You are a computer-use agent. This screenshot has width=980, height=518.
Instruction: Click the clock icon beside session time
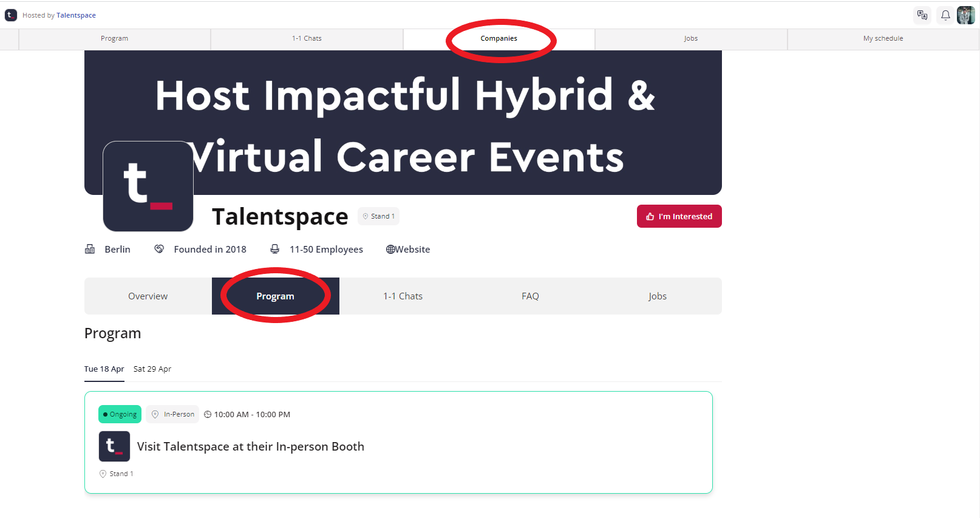point(208,414)
